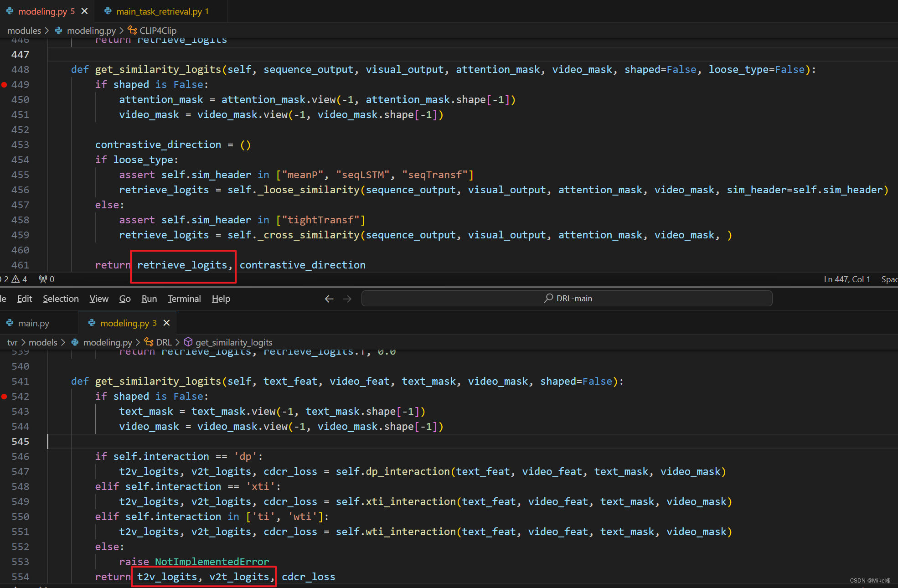Open the View menu

point(99,299)
